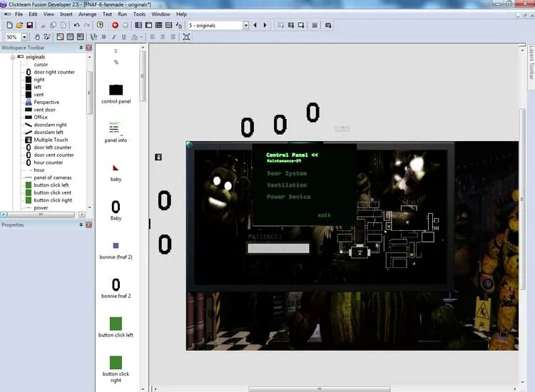Select the red baby object icon
Screen dimensions: 535x392
point(116,167)
